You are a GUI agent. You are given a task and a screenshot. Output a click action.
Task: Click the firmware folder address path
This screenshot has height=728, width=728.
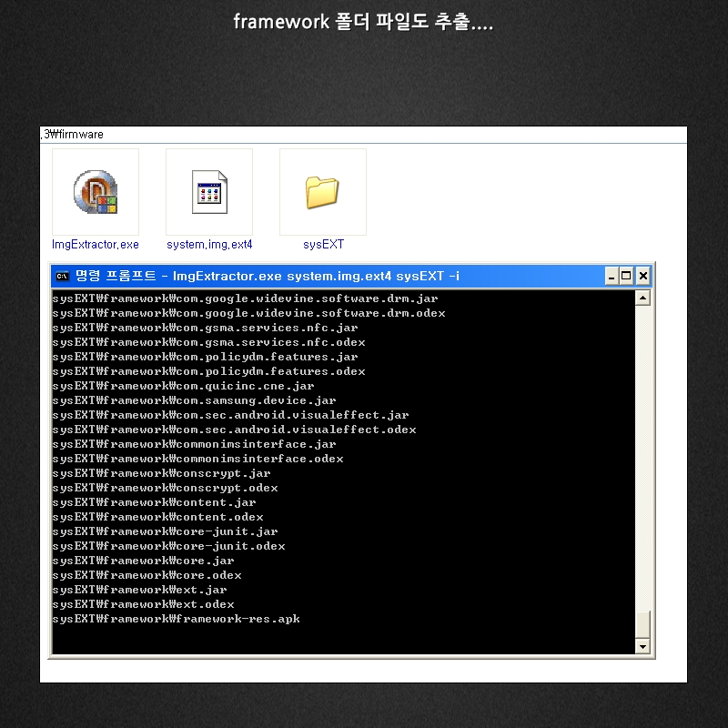point(73,134)
